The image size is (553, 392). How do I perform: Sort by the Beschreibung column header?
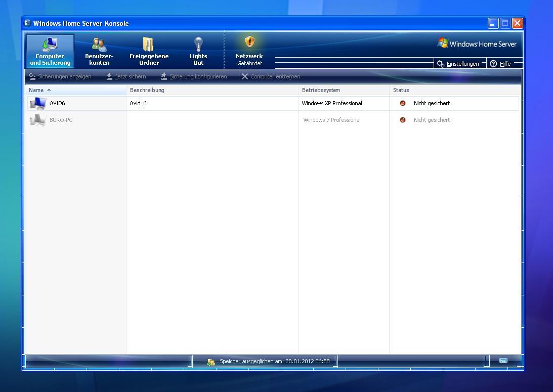(x=212, y=90)
